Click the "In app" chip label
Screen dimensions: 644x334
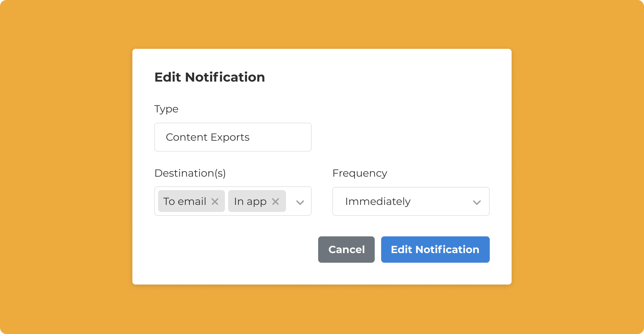(250, 201)
